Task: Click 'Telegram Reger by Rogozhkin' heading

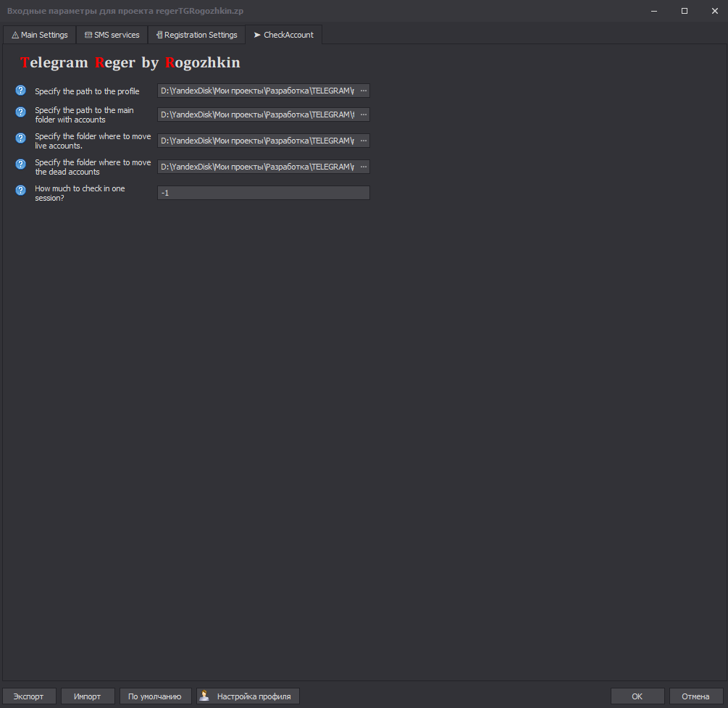Action: (x=130, y=63)
